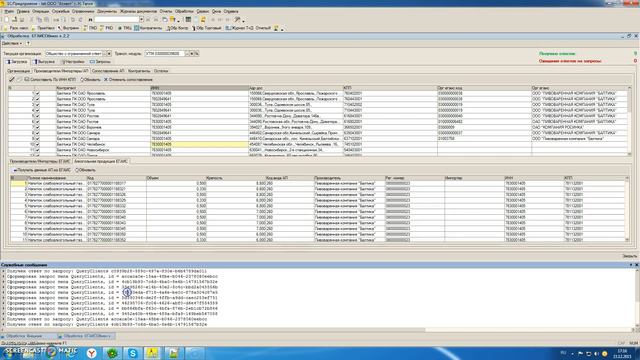This screenshot has width=640, height=360.
Task: Switch to the Выгрузка tab
Action: point(44,62)
